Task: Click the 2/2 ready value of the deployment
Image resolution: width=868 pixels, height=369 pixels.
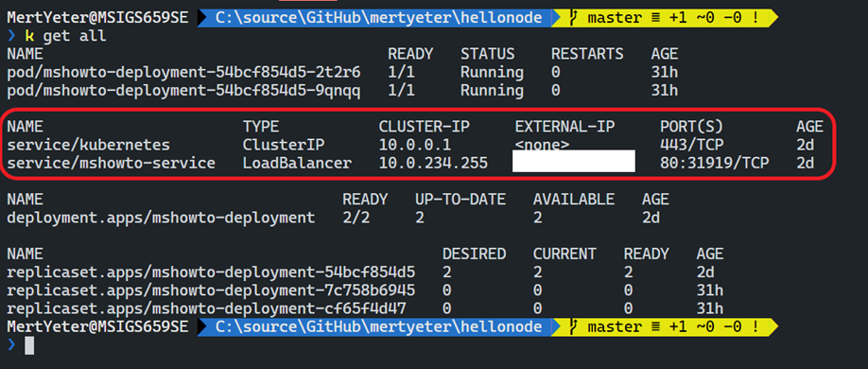Action: point(356,218)
